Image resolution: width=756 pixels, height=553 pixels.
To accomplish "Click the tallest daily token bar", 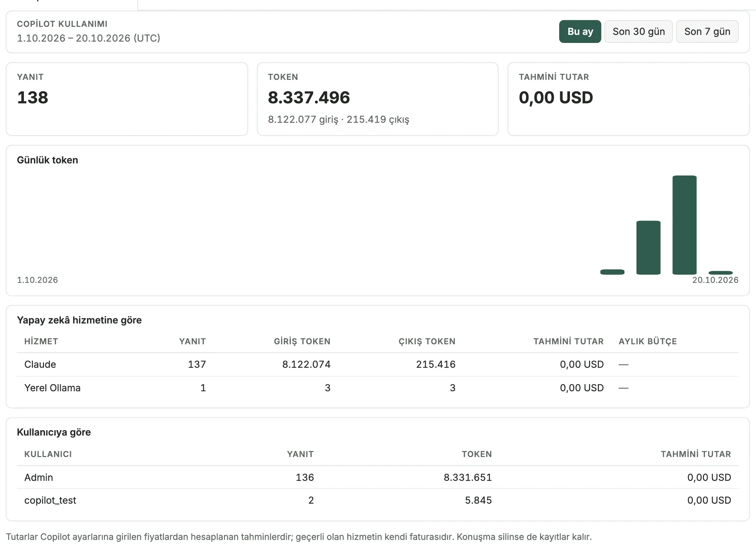I will 684,225.
